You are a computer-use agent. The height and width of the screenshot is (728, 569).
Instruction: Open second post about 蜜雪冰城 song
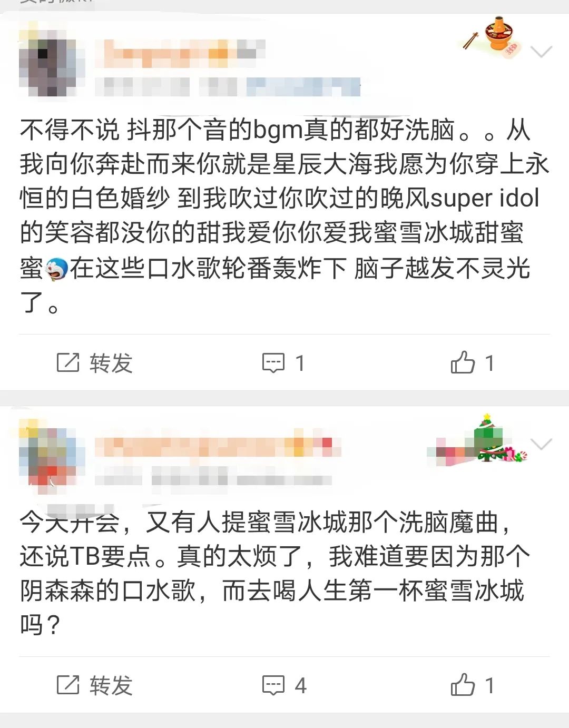(x=274, y=573)
